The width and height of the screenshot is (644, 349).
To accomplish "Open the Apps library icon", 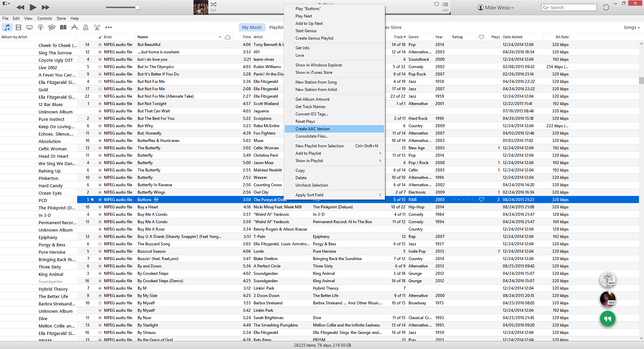I will point(74,27).
